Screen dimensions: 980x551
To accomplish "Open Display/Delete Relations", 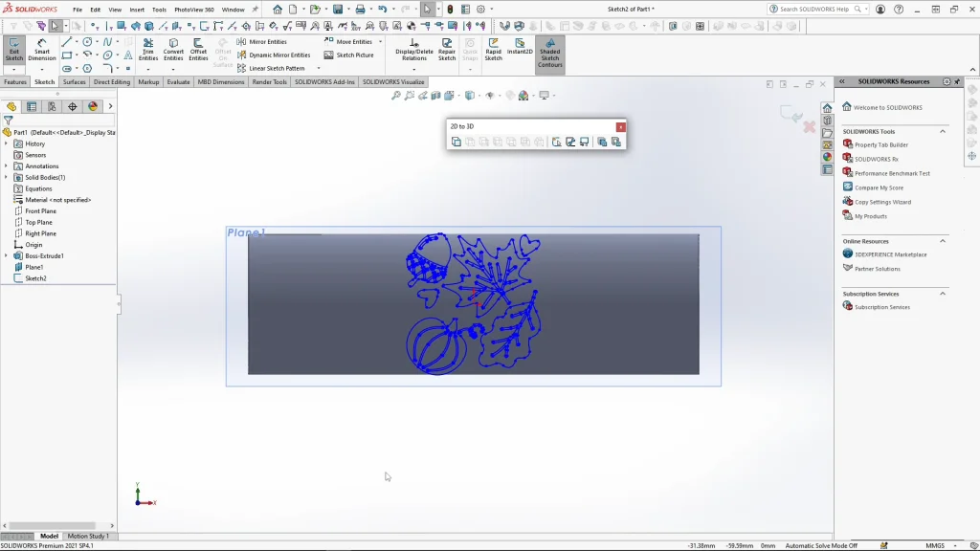I will tap(413, 50).
